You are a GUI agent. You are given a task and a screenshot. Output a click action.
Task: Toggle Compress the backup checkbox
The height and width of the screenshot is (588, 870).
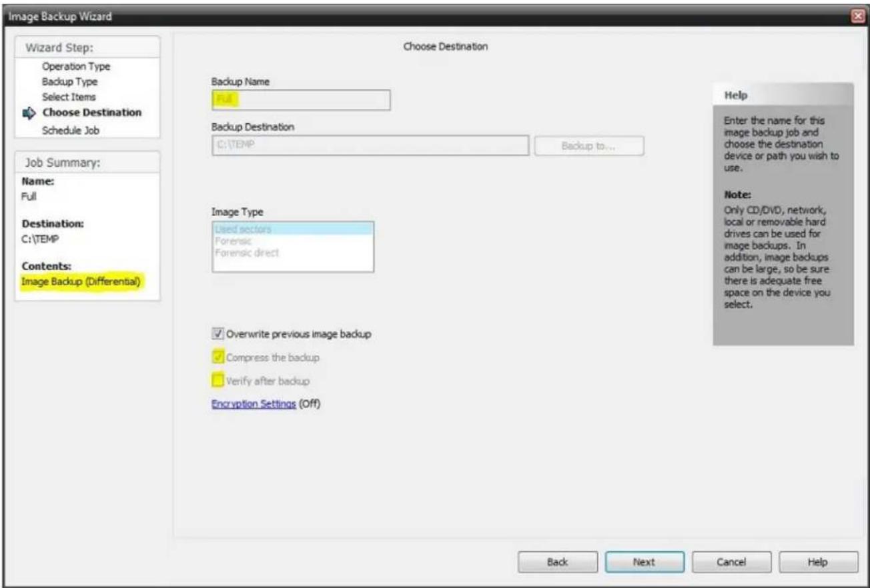217,357
